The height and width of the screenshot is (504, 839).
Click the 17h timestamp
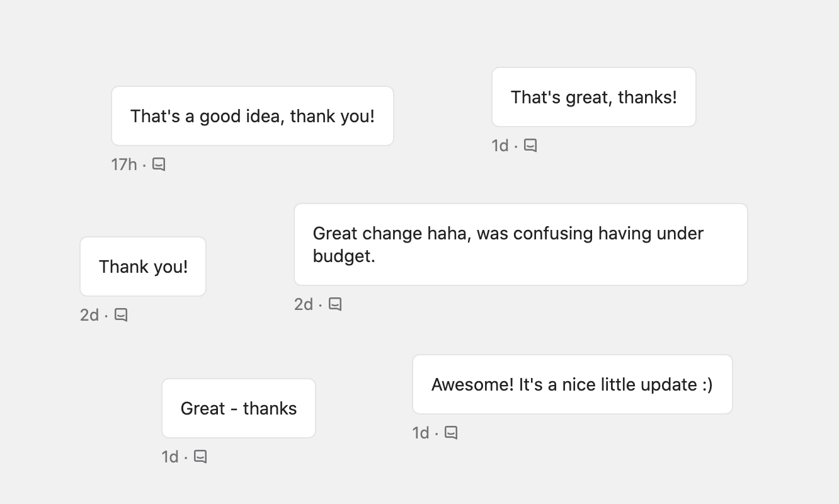click(x=124, y=164)
